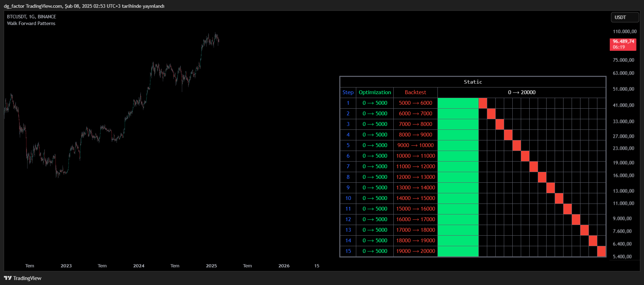Click the Optimization column header
The width and height of the screenshot is (644, 285).
[375, 92]
